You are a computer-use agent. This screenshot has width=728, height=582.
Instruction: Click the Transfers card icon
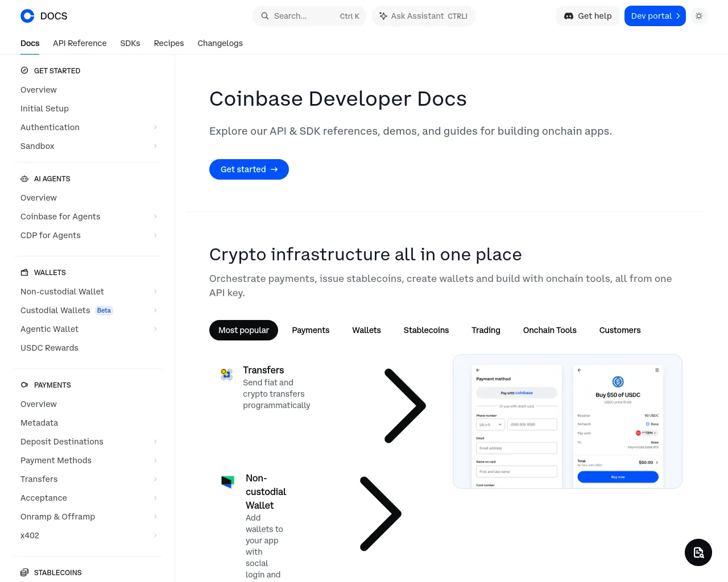coord(227,374)
